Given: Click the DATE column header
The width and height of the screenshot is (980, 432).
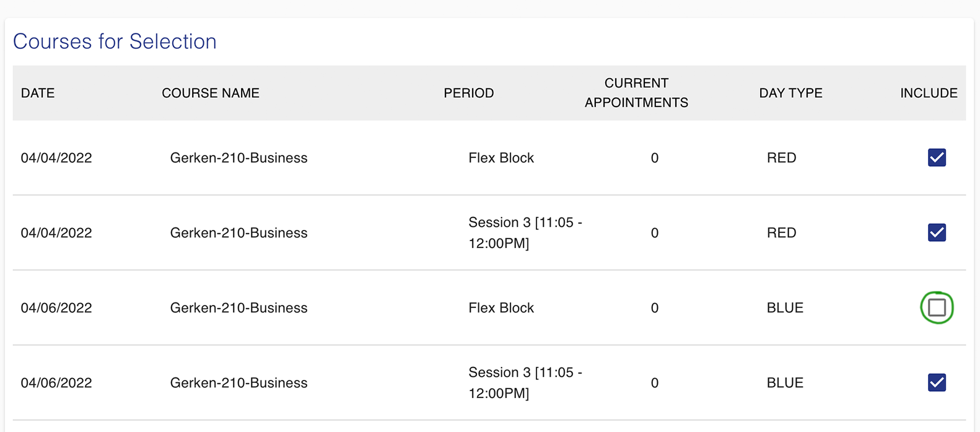Looking at the screenshot, I should (38, 93).
